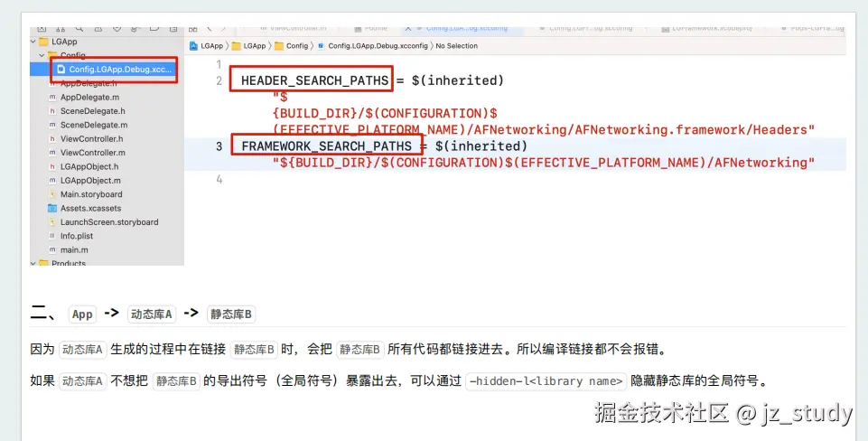The width and height of the screenshot is (868, 441).
Task: Click $(inherited) on the FRAMEWORK_SEARCH_PATHS line
Action: click(x=481, y=146)
